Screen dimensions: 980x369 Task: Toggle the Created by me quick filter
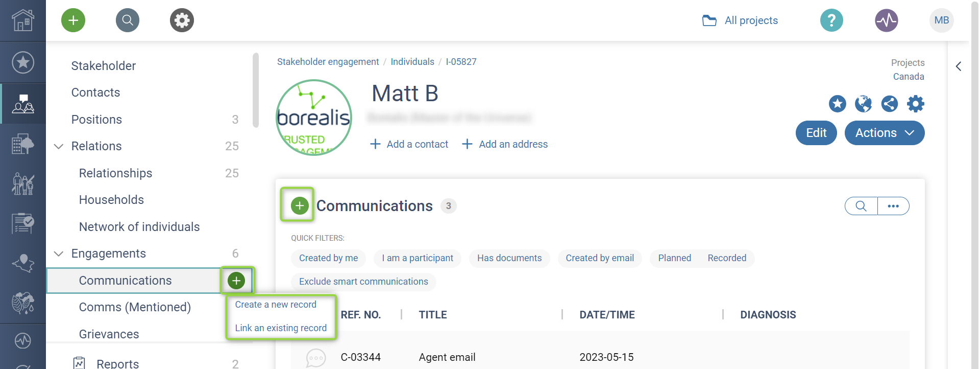pyautogui.click(x=328, y=258)
